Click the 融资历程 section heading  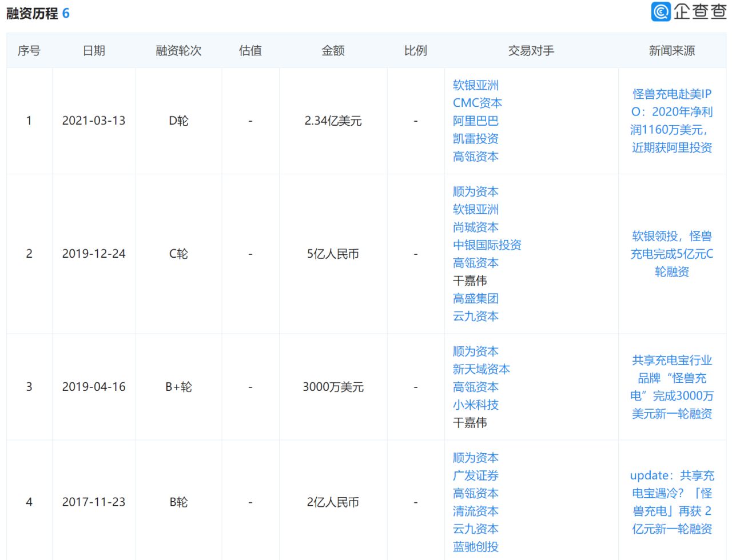pos(33,13)
